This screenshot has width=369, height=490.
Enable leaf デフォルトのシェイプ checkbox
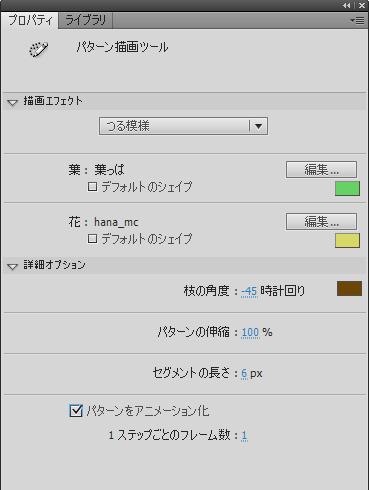click(92, 187)
